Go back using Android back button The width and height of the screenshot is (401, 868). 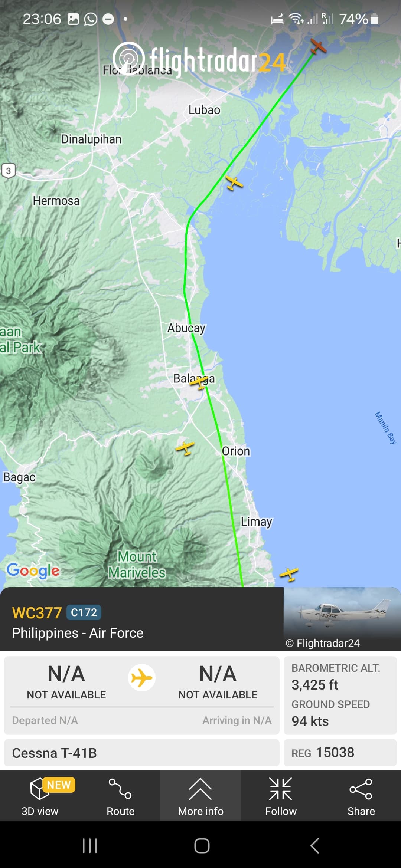click(x=314, y=846)
